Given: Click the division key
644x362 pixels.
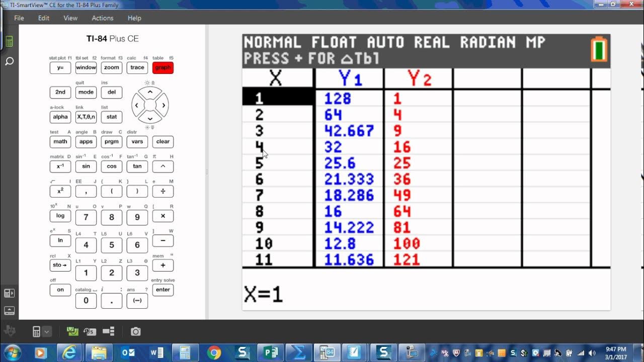Looking at the screenshot, I should (x=163, y=191).
